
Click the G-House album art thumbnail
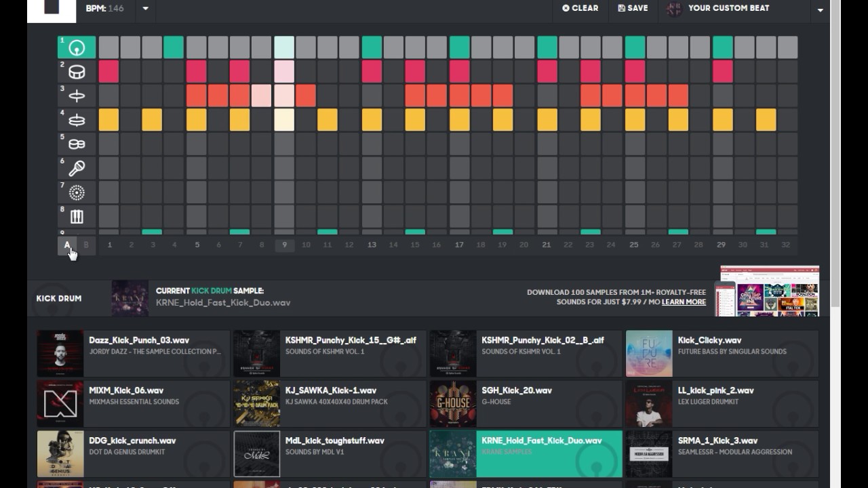coord(453,403)
